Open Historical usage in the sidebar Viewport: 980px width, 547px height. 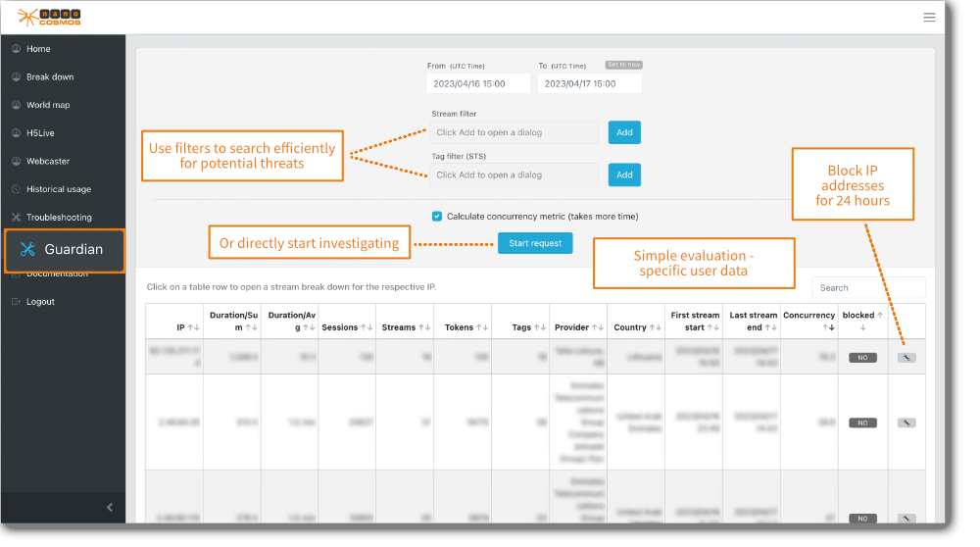coord(58,189)
